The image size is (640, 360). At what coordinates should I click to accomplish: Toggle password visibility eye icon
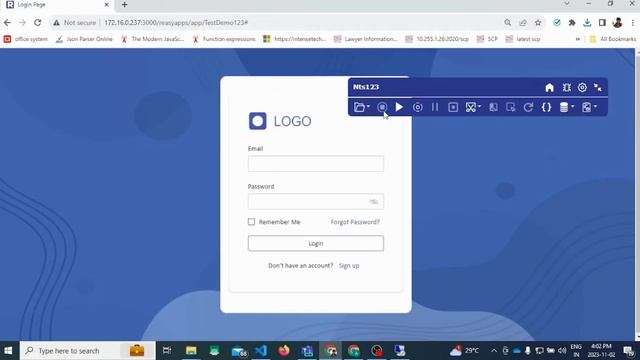373,202
